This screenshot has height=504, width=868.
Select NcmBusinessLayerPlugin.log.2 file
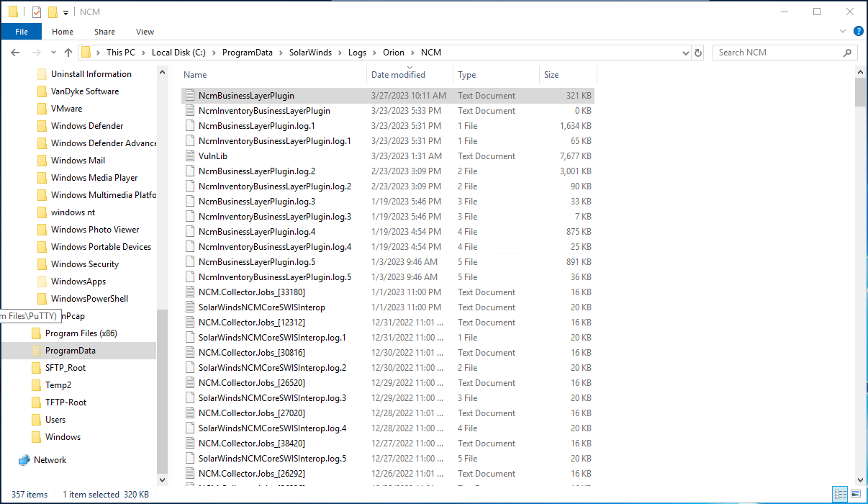tap(257, 171)
